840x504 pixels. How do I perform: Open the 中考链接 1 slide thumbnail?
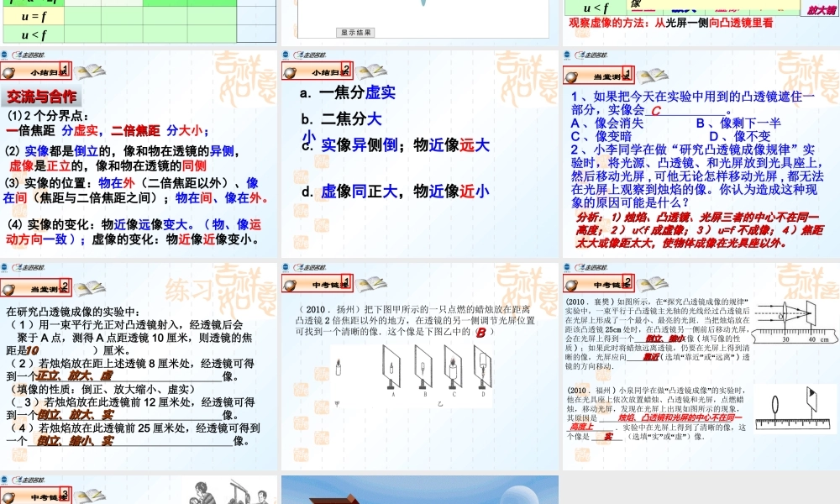click(420, 366)
